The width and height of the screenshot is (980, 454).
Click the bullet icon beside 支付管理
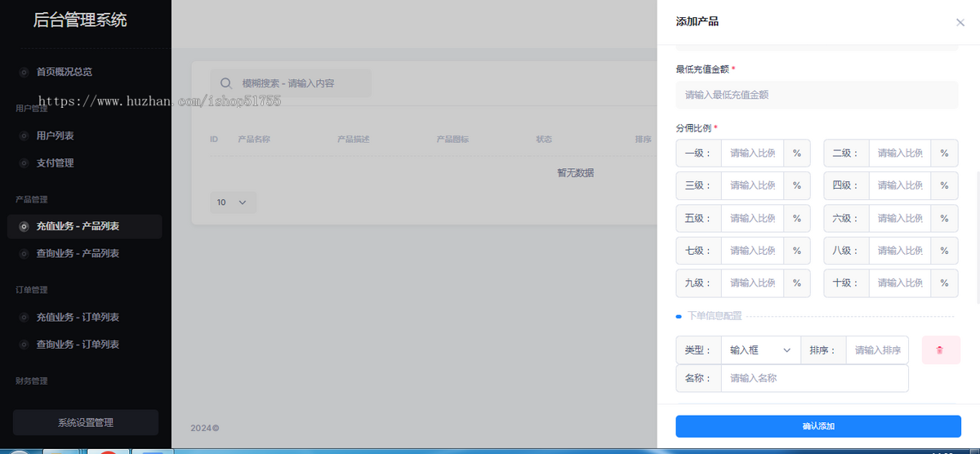click(x=24, y=163)
